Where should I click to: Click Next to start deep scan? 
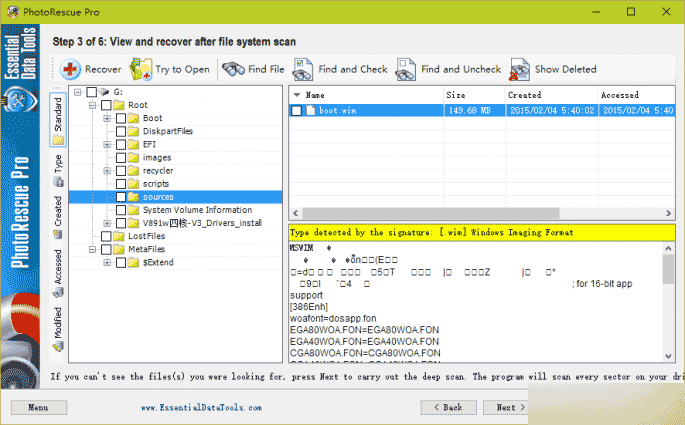(505, 407)
